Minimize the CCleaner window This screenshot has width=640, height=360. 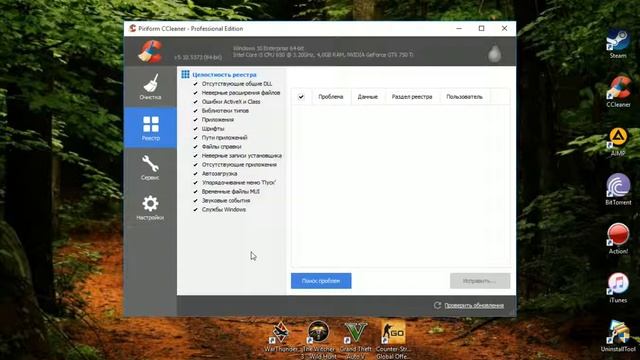coord(459,28)
